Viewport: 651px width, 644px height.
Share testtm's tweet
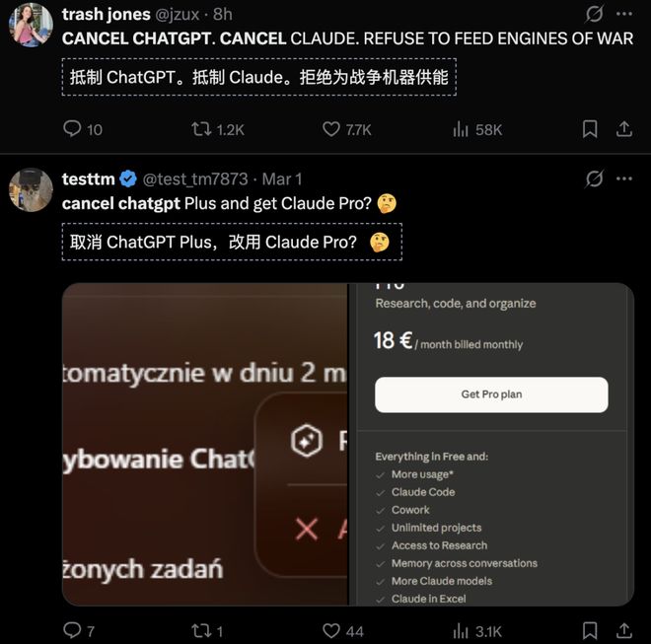pos(623,630)
